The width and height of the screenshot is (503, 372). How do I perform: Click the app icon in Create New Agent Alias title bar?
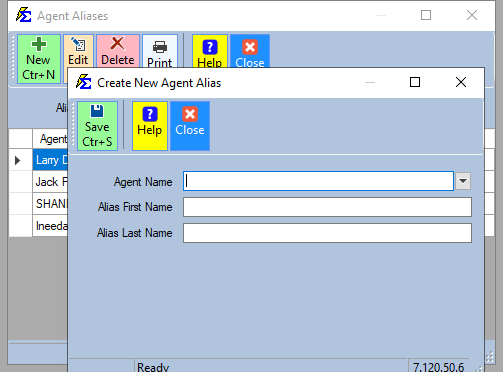pyautogui.click(x=83, y=82)
